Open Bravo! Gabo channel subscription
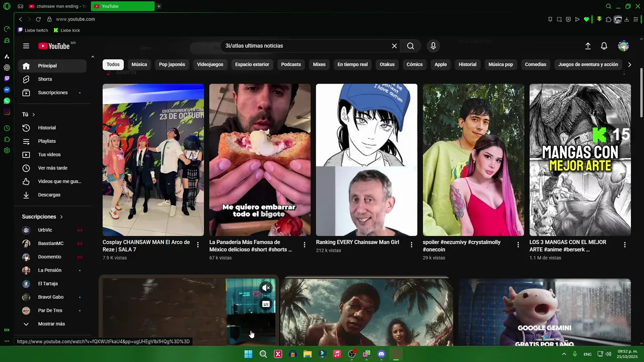The height and width of the screenshot is (362, 644). coord(53,297)
